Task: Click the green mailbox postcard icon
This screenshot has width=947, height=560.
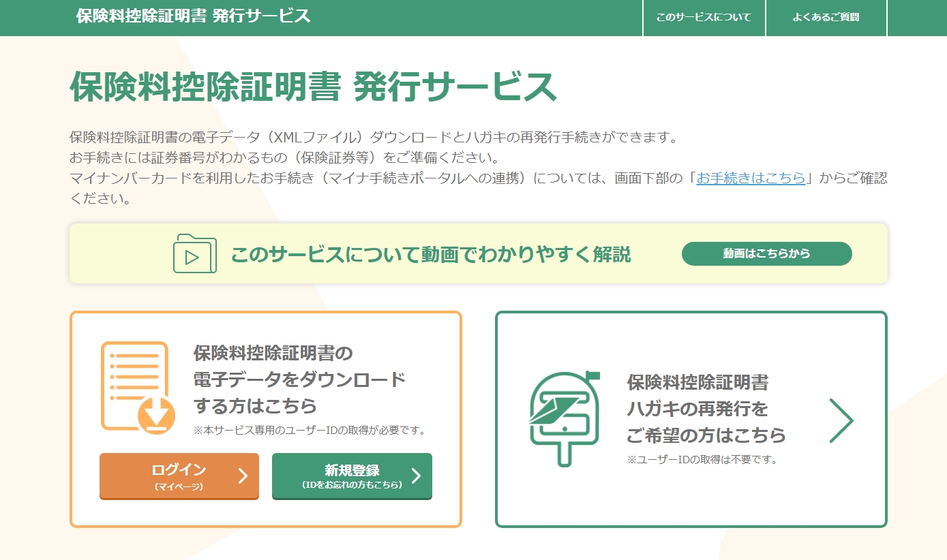Action: (564, 418)
